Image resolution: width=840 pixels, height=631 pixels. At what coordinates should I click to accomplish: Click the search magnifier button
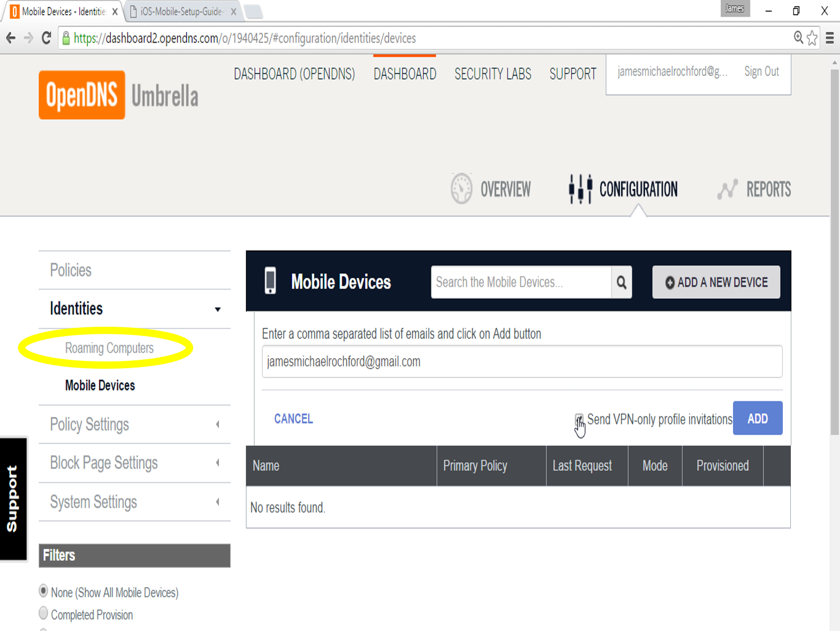622,282
